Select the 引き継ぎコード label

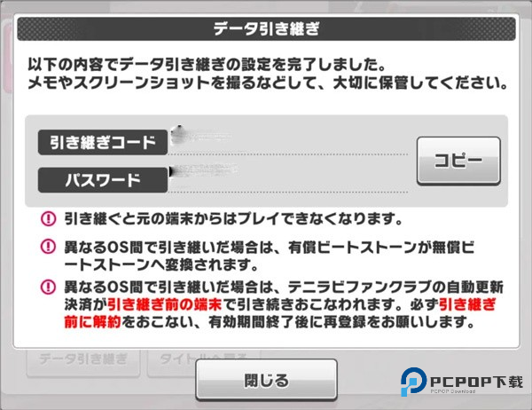tap(103, 142)
